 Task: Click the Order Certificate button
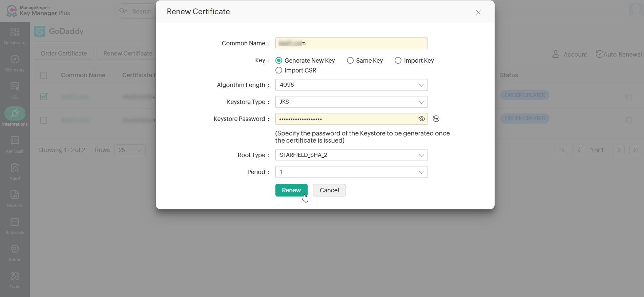pyautogui.click(x=64, y=54)
